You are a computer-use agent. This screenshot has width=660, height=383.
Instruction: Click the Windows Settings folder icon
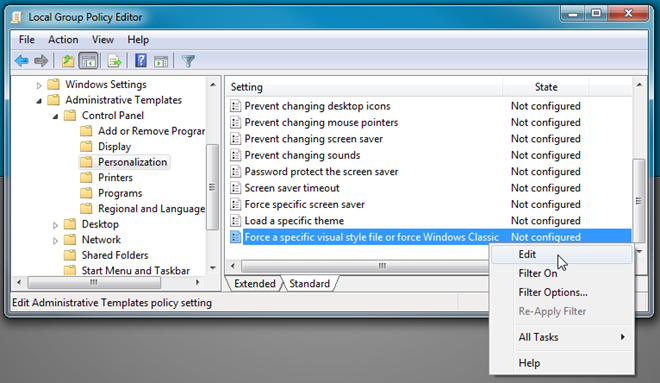pyautogui.click(x=53, y=84)
